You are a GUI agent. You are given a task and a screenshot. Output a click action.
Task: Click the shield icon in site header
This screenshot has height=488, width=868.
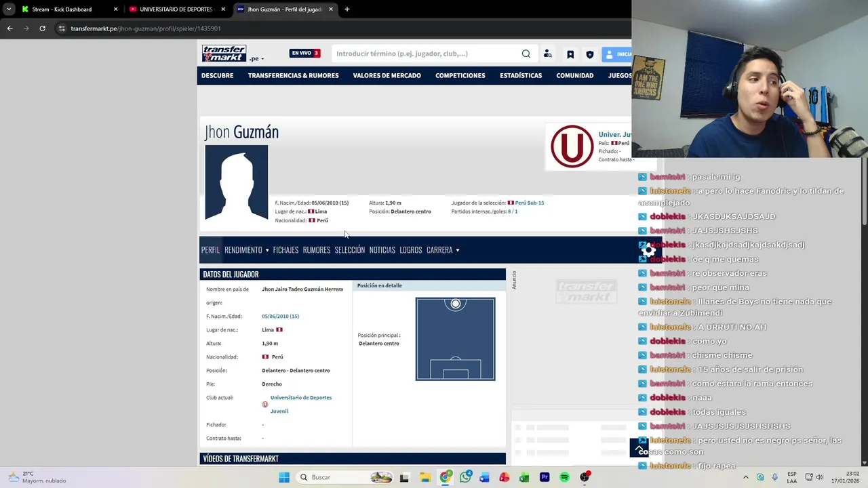tap(590, 54)
